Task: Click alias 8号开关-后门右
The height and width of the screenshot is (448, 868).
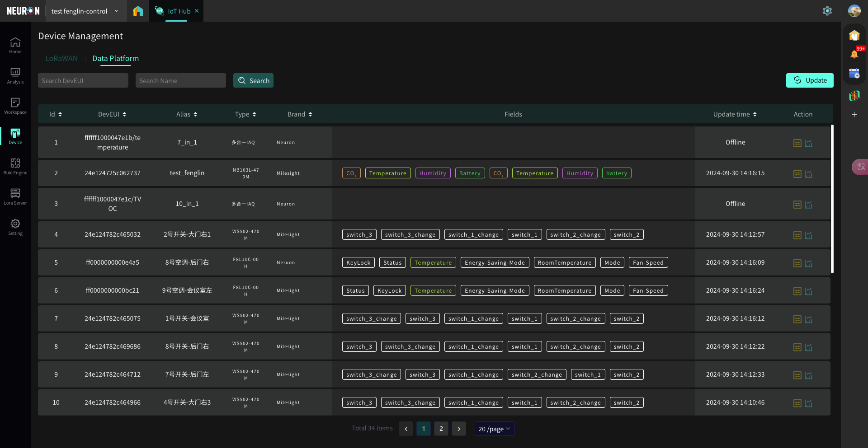Action: pos(187,346)
